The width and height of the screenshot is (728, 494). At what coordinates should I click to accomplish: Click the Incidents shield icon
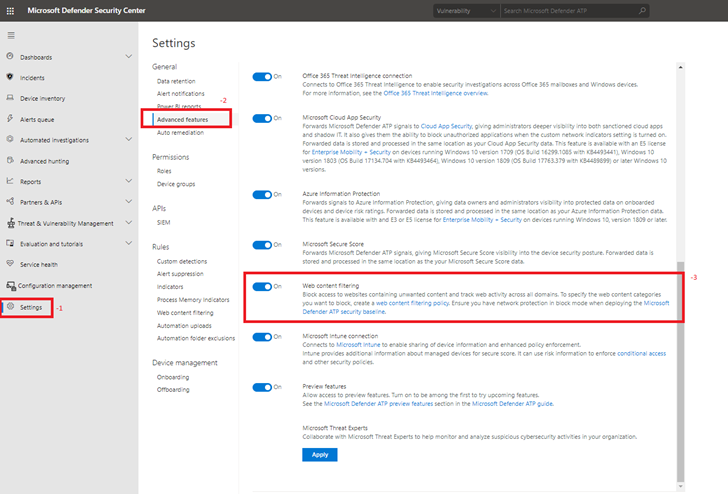click(10, 77)
